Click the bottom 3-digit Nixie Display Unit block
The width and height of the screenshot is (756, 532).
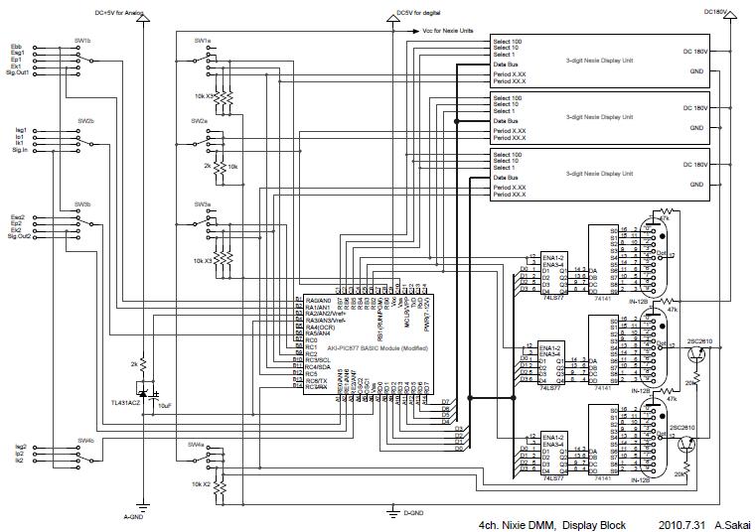[x=600, y=175]
